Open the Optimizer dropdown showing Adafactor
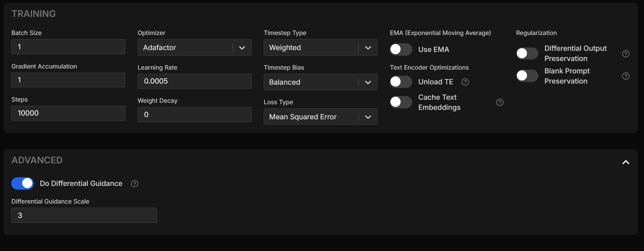644x251 pixels. tap(194, 48)
